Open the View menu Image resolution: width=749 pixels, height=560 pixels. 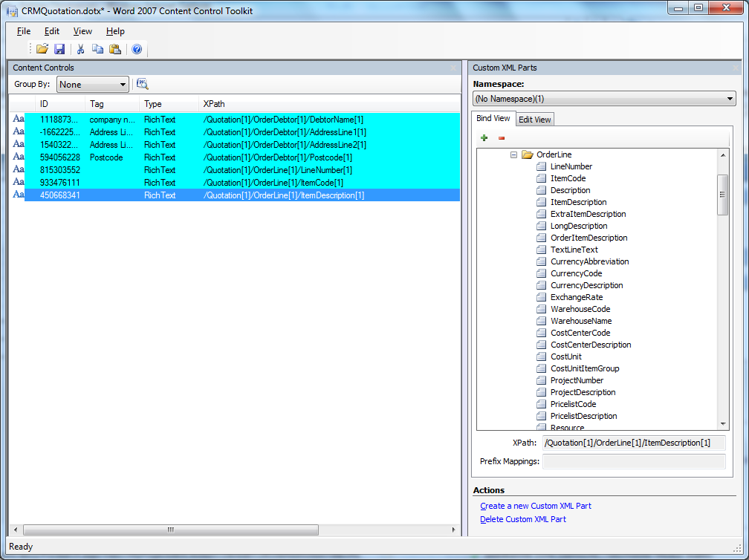(82, 31)
